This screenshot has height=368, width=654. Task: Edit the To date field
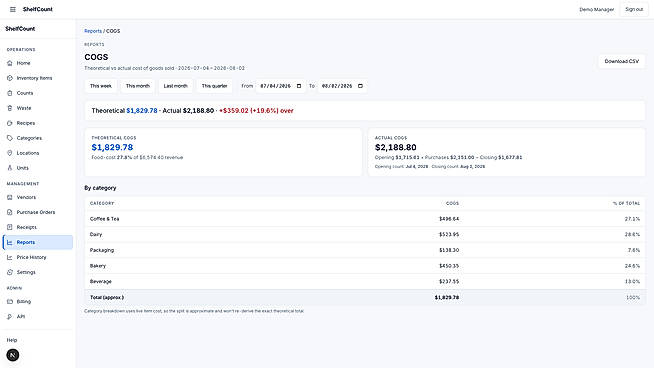pos(342,86)
